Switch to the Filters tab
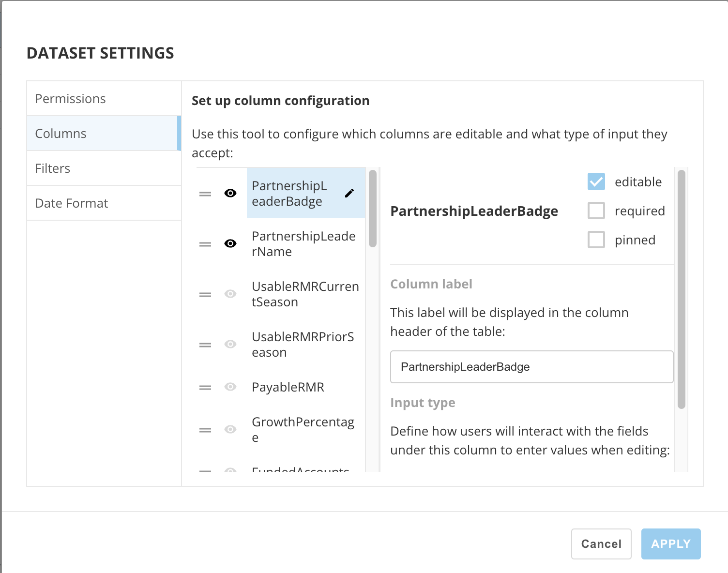 104,168
